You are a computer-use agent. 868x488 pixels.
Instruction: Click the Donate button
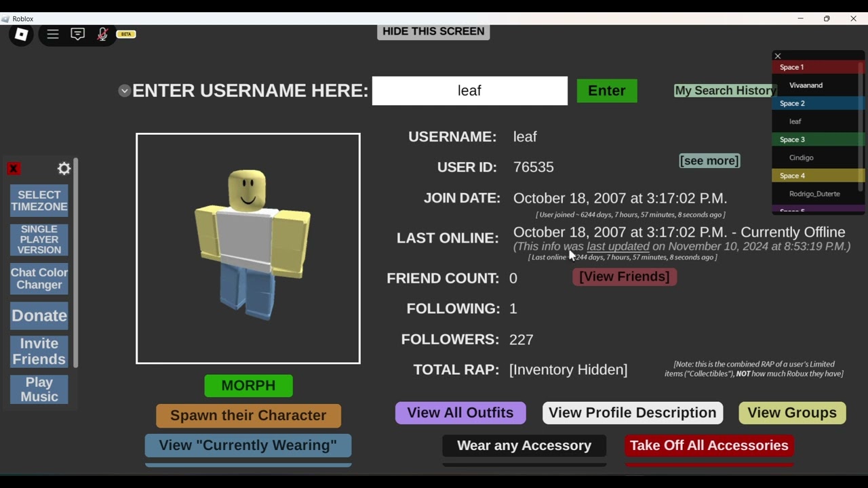[39, 316]
